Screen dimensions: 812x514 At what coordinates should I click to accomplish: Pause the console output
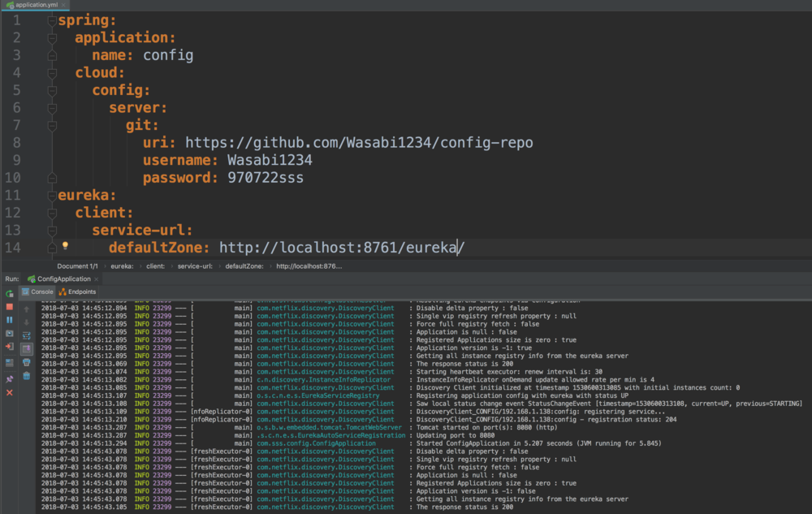[10, 320]
